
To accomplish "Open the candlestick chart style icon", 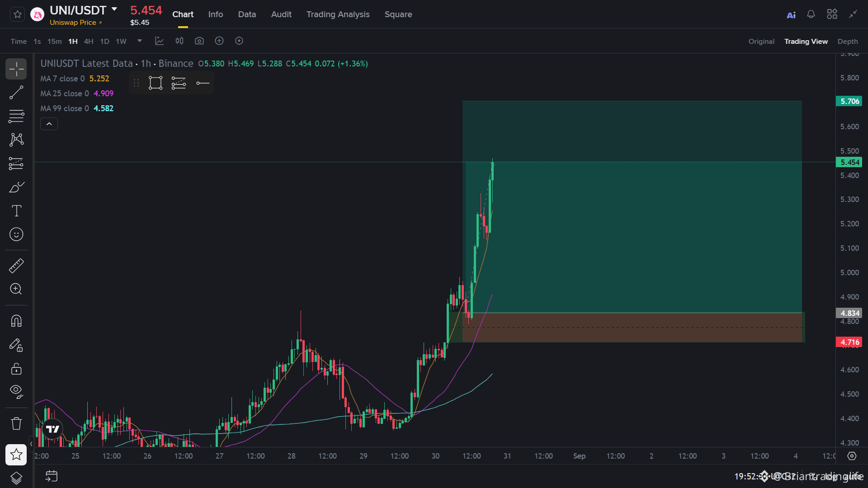I will 179,41.
